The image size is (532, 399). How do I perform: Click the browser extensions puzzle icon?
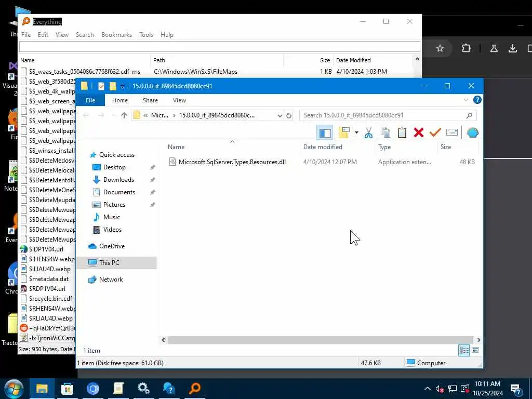pos(466,48)
